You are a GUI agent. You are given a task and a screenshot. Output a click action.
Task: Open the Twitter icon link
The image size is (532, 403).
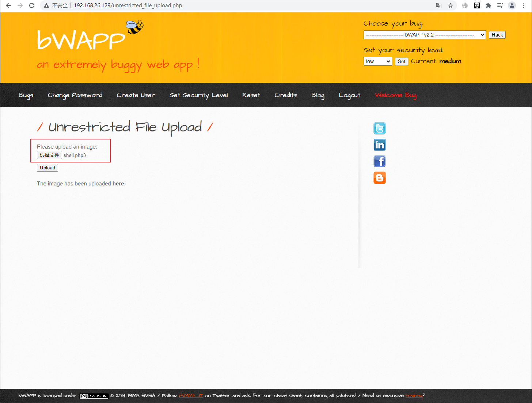pyautogui.click(x=380, y=128)
